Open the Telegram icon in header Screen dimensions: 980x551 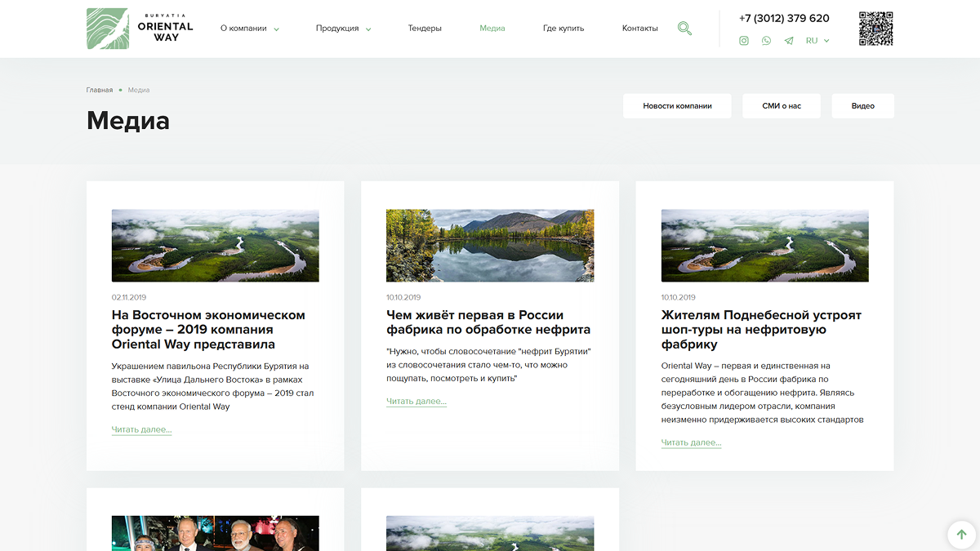[x=788, y=41]
